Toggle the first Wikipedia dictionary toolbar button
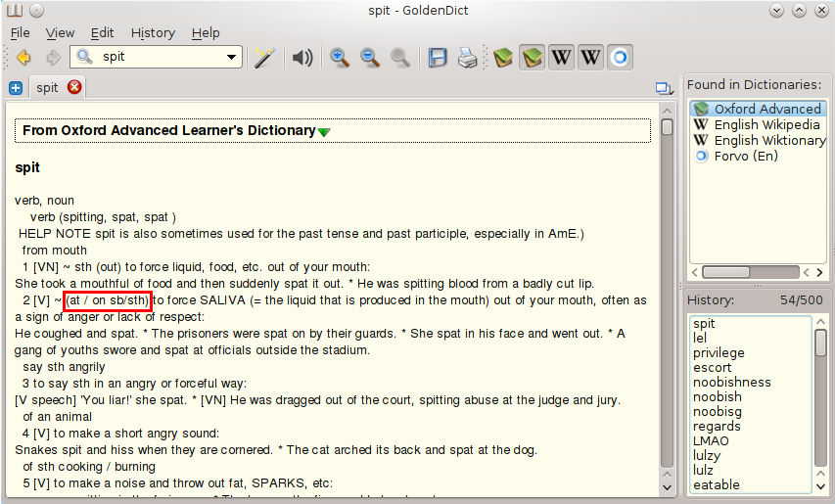 point(561,58)
